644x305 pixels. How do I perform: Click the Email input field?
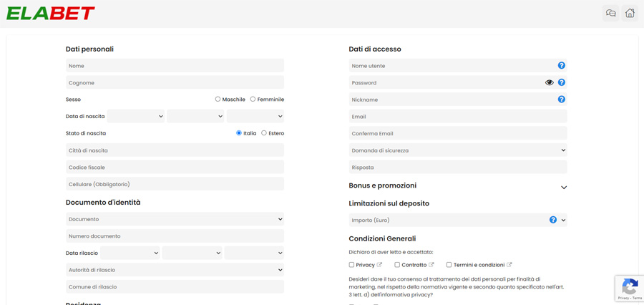458,116
